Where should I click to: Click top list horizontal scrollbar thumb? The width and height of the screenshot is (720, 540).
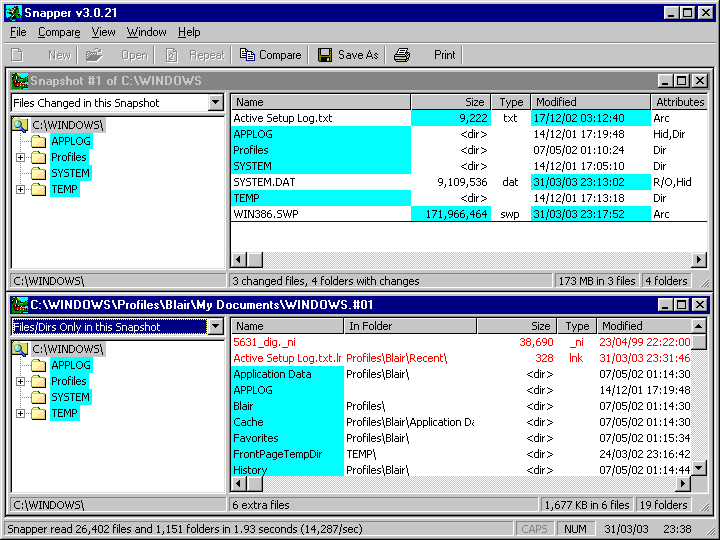[255, 260]
